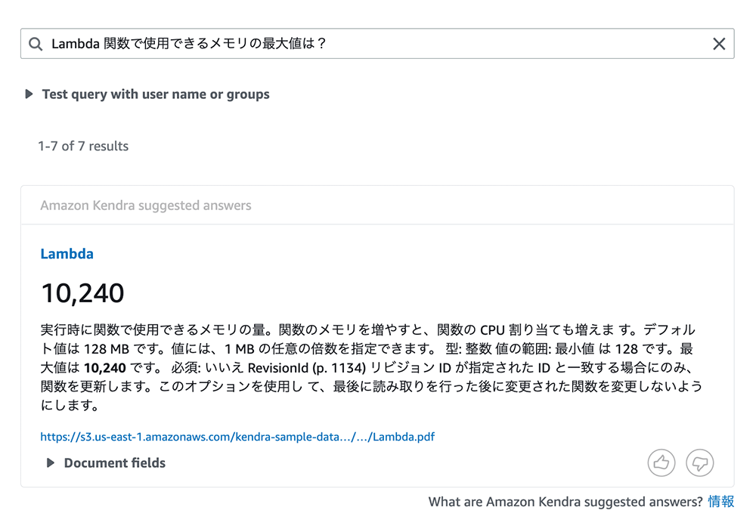Clear the search query with the X icon
This screenshot has width=756, height=532.
point(719,43)
